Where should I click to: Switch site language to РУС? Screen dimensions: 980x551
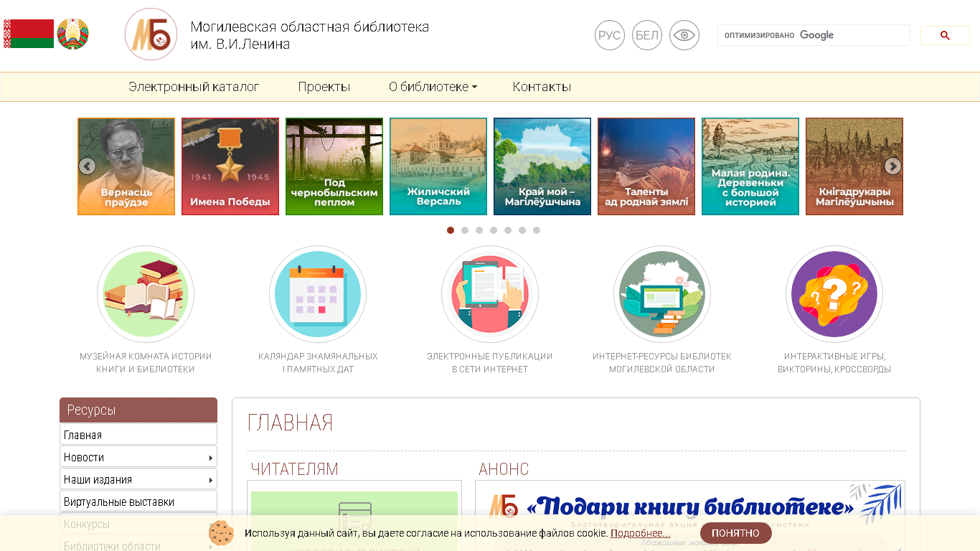[610, 35]
